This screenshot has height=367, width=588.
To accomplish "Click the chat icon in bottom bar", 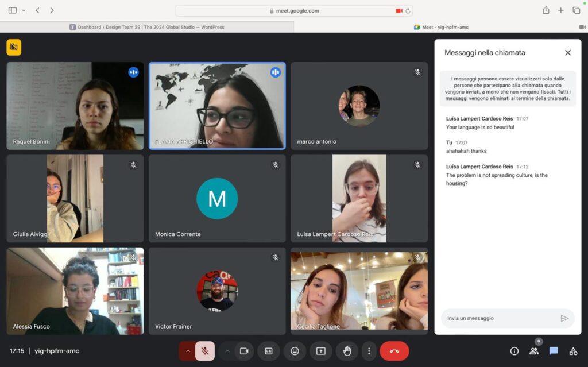I will [x=554, y=351].
